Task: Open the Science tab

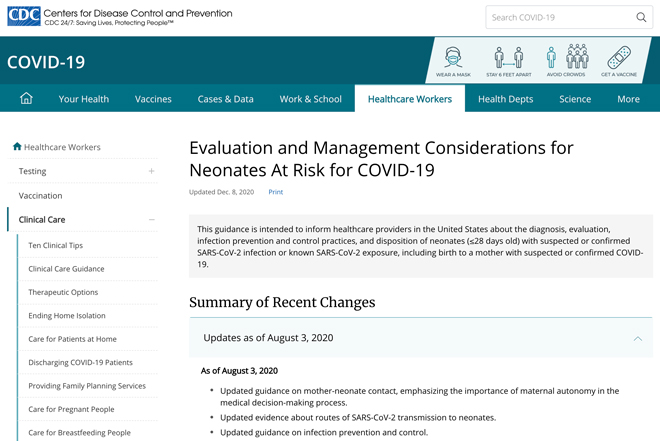Action: (x=575, y=99)
